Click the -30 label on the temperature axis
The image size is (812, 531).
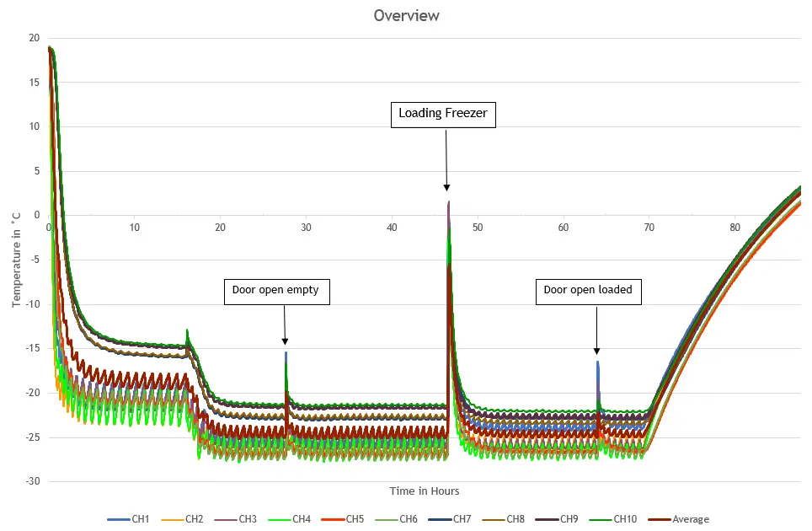[x=32, y=481]
